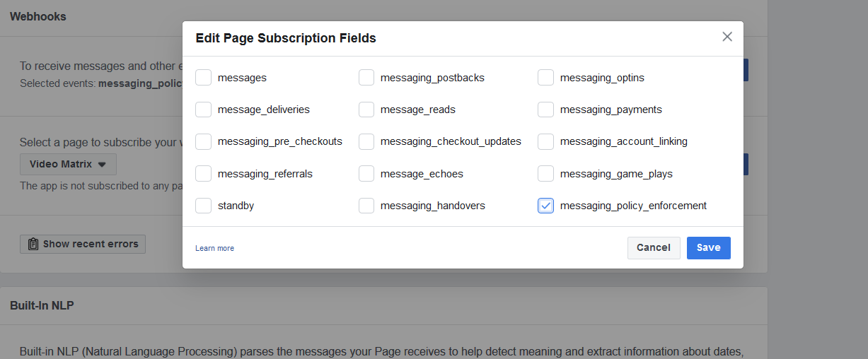Toggle the messaging_pre_checkouts checkbox
Screen dimensions: 868x359
[204, 141]
